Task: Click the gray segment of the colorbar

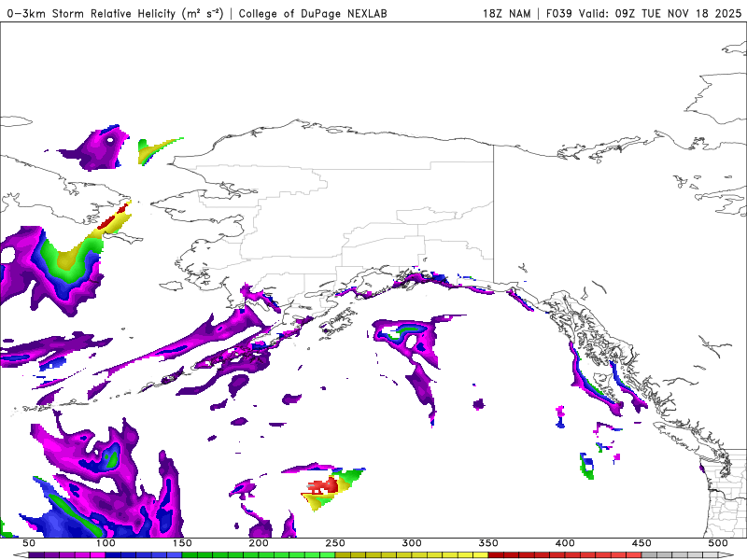Action: click(680, 555)
